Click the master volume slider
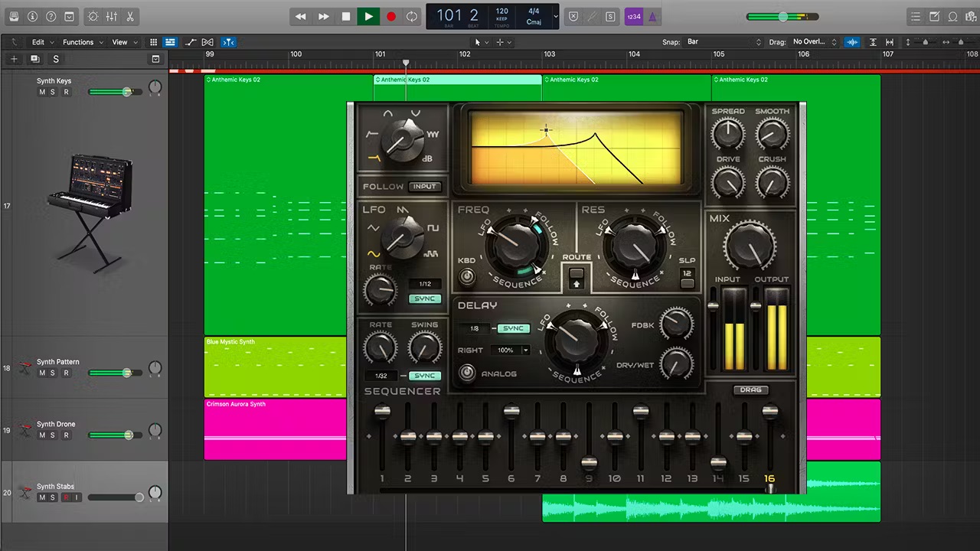The width and height of the screenshot is (980, 551). click(x=782, y=16)
